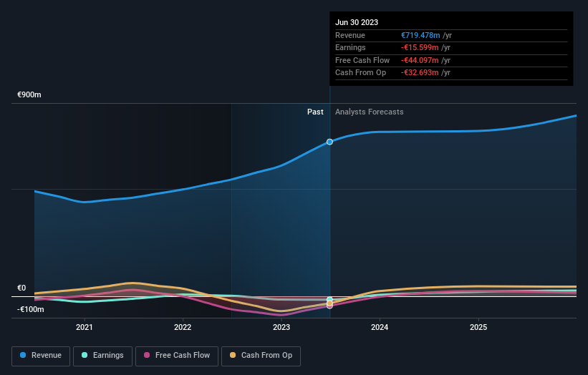Screen dimensions: 588x375
Task: Click the -€32.693m cash from op value
Action: click(x=420, y=73)
